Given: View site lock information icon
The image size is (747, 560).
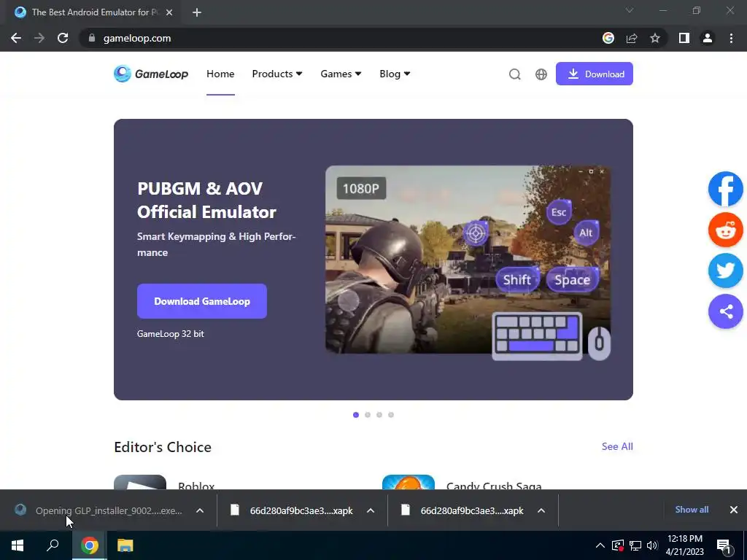Looking at the screenshot, I should [92, 38].
